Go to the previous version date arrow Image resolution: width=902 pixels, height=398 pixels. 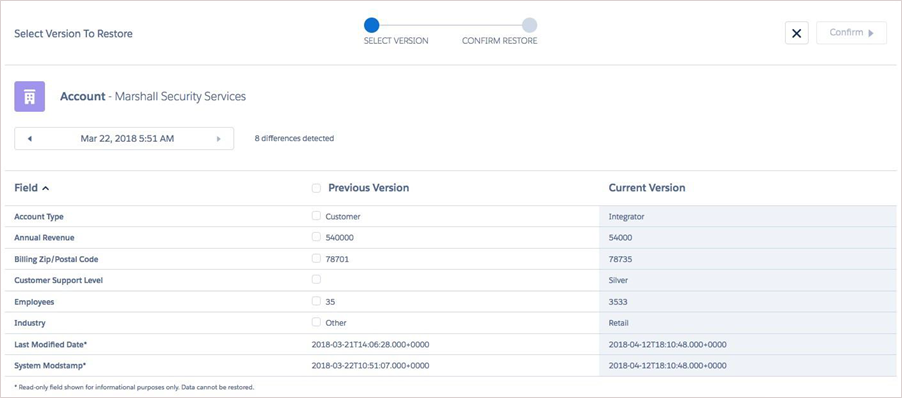29,139
